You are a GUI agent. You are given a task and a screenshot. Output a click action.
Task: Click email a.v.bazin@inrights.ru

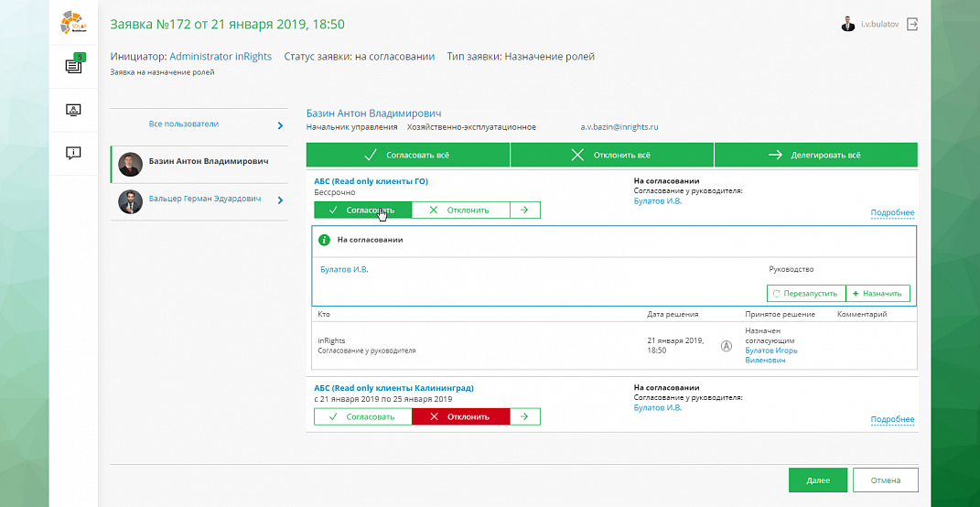click(x=619, y=127)
